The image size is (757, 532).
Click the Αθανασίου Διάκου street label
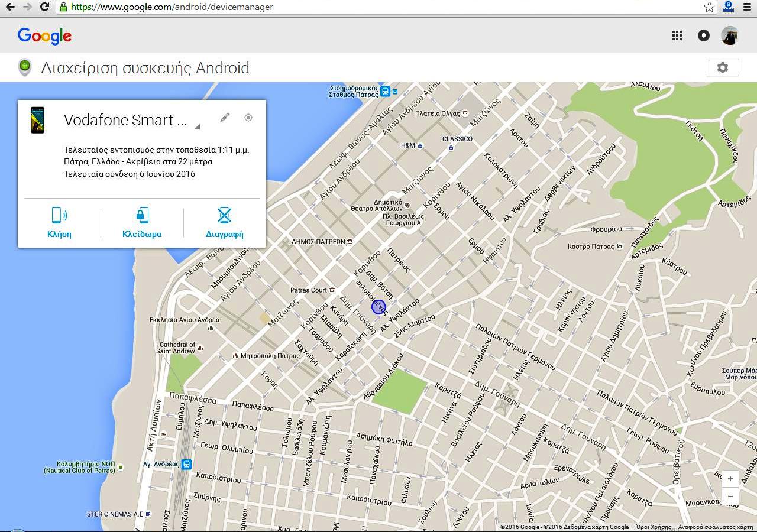pos(384,376)
